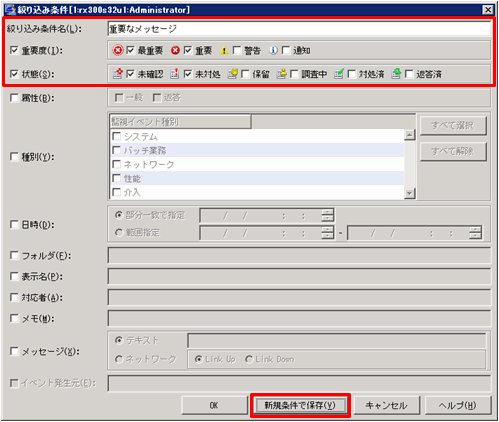Check the 性能 event type item
Image resolution: width=499 pixels, height=422 pixels.
(x=116, y=178)
